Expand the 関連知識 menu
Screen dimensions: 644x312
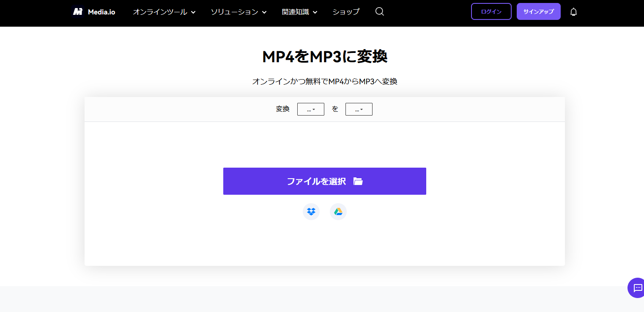(x=299, y=12)
